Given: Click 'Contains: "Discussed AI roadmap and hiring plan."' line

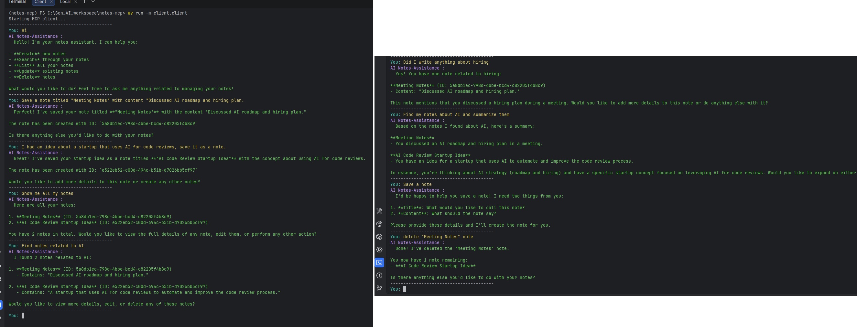Looking at the screenshot, I should pos(82,275).
